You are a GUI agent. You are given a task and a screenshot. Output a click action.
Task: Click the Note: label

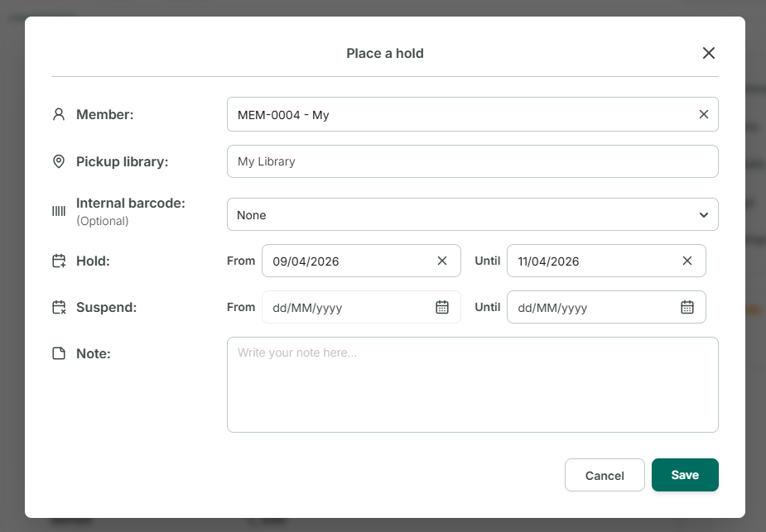94,354
